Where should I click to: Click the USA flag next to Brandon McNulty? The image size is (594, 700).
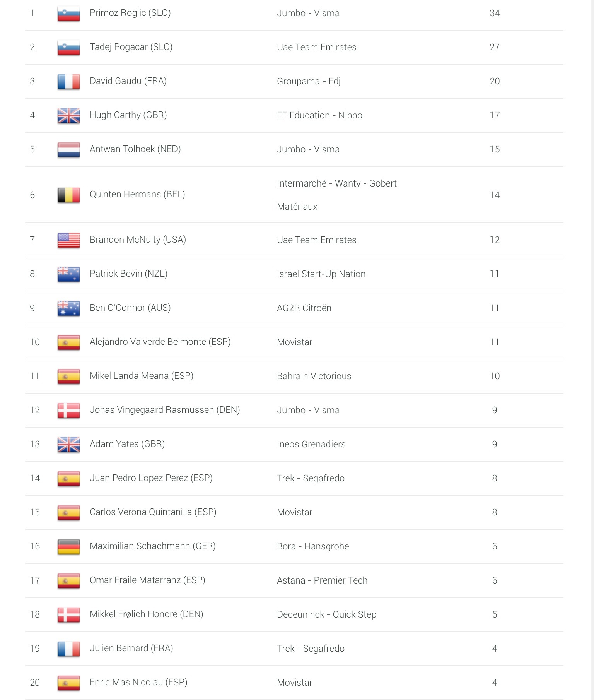coord(68,240)
